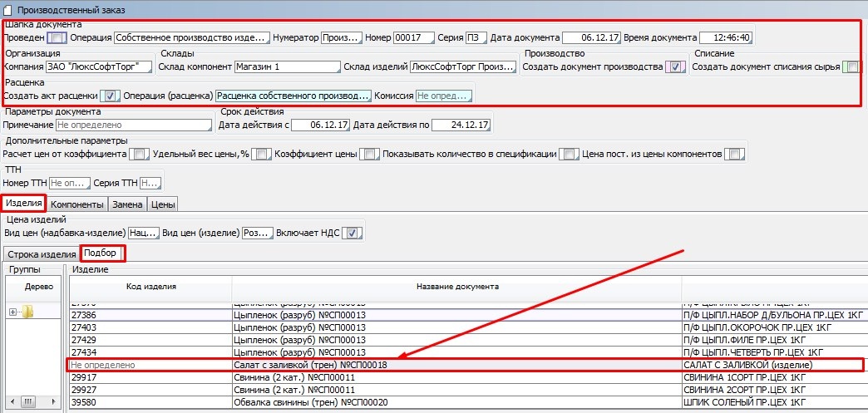Toggle the Включает НДС checkbox
Viewport: 868px width, 413px height.
click(353, 233)
